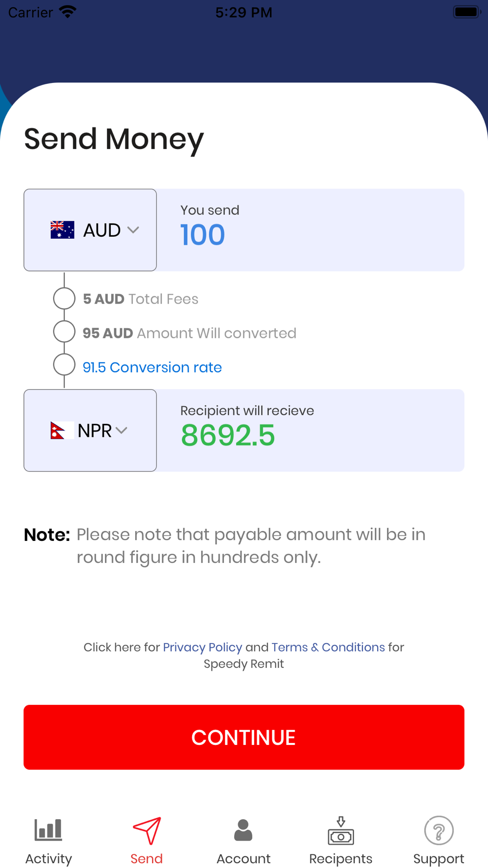Edit the You send amount field
Viewport: 488px width, 868px height.
(310, 230)
